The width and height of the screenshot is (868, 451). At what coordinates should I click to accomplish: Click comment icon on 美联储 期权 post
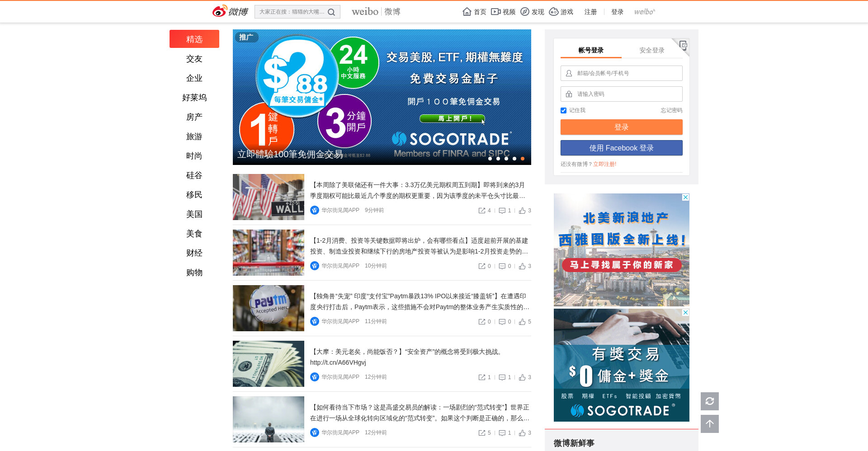502,211
